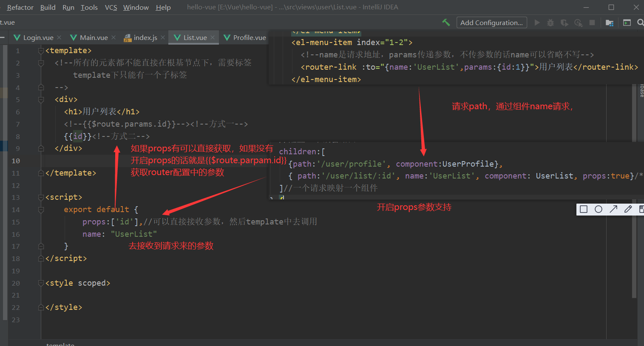The width and height of the screenshot is (644, 346).
Task: Collapse the <style scoped> block
Action: (41, 283)
